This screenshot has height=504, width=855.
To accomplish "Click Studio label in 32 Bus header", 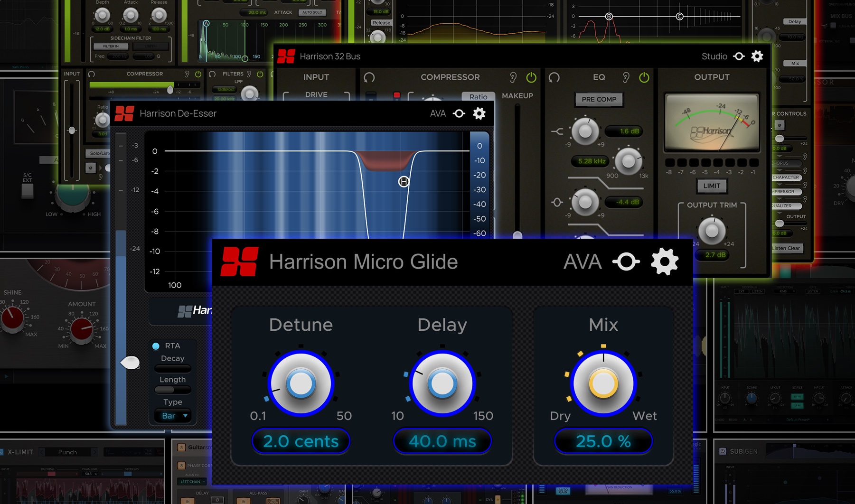I will point(714,56).
